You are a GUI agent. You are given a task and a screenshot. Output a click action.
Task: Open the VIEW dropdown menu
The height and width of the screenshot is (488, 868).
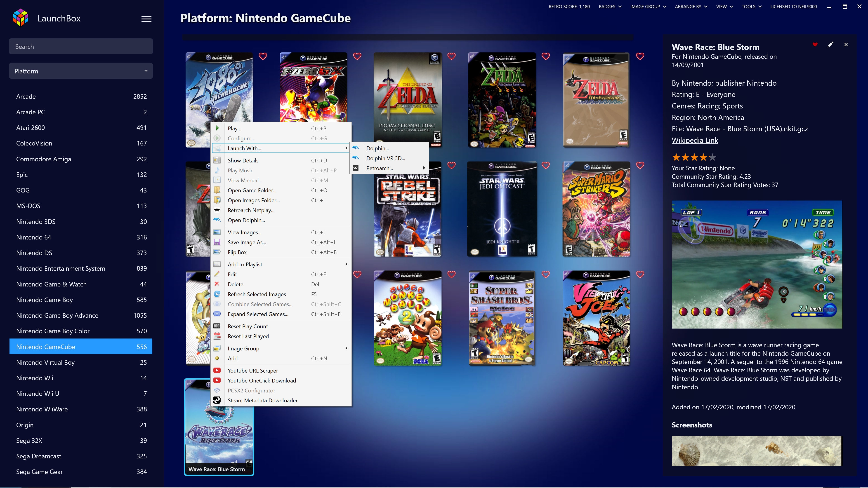click(x=724, y=6)
